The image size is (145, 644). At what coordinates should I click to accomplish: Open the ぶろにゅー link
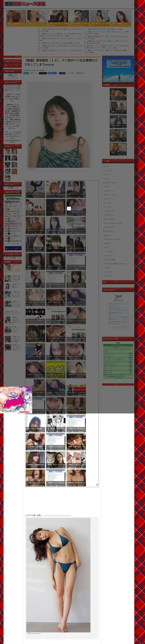pyautogui.click(x=107, y=187)
